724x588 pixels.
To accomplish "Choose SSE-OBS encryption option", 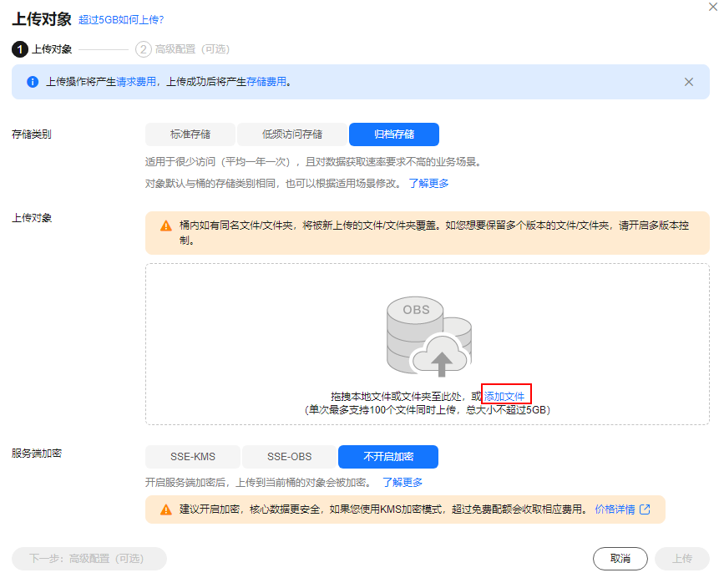I will [289, 457].
